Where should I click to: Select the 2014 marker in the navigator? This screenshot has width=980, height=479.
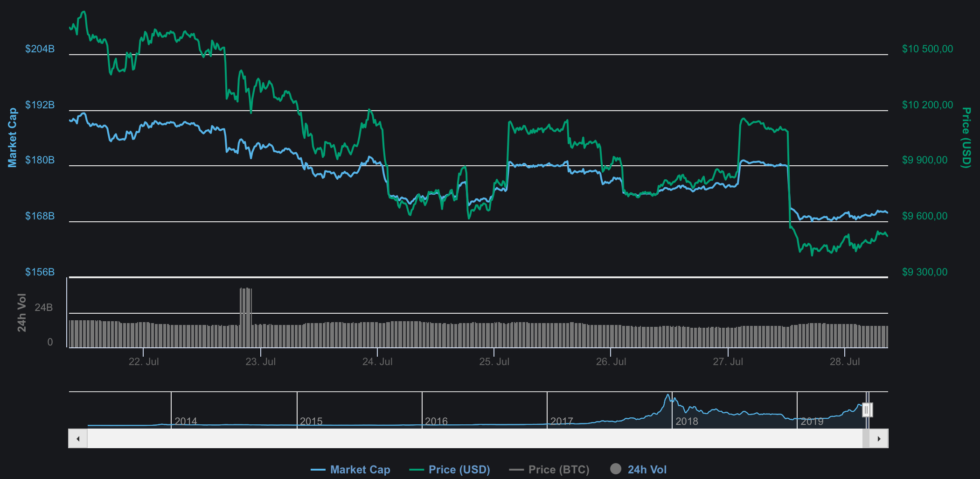[186, 421]
